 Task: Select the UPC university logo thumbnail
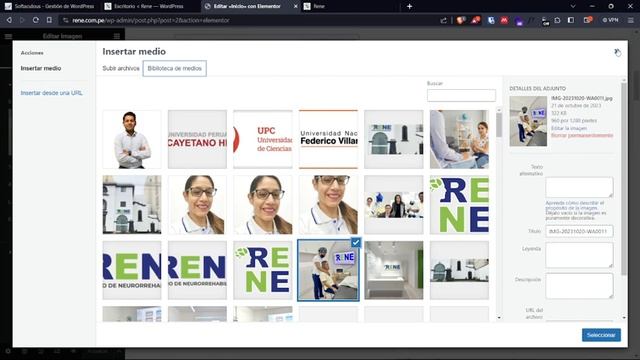(263, 139)
